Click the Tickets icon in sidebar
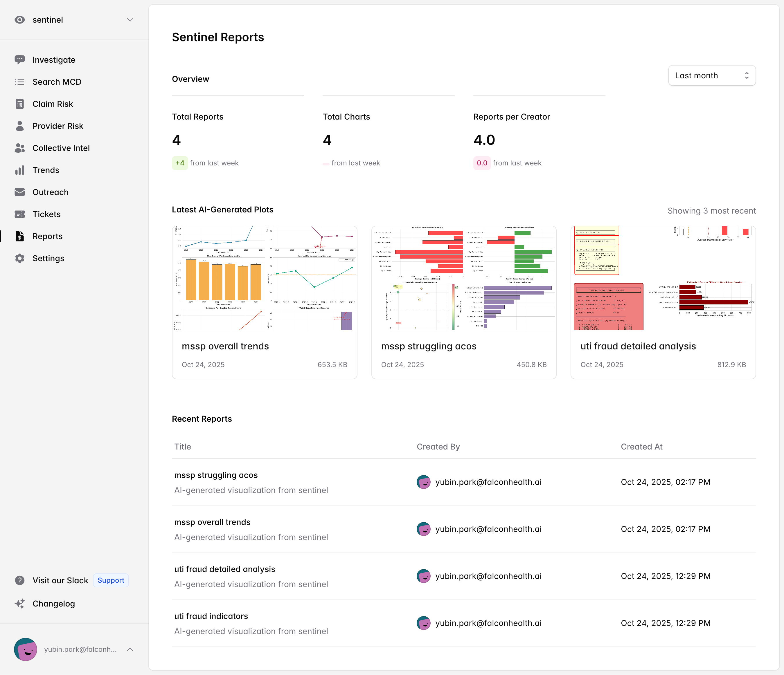Screen dimensions: 784x675 pos(20,214)
